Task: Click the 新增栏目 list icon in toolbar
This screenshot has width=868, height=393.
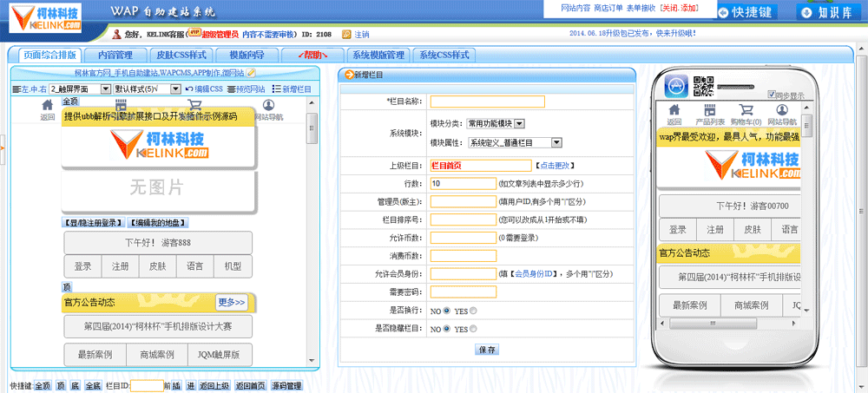Action: coord(277,89)
